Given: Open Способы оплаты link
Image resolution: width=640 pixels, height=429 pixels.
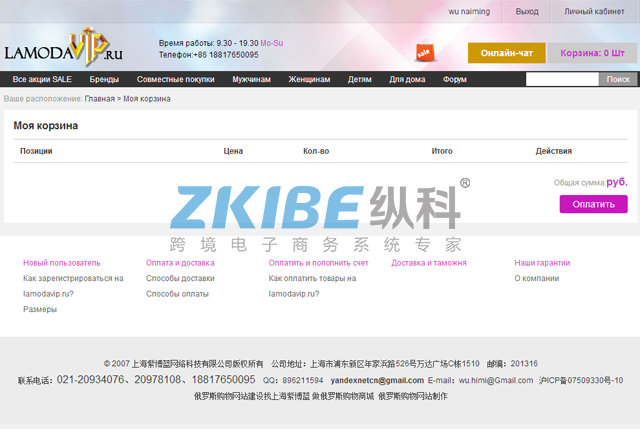Looking at the screenshot, I should click(177, 294).
